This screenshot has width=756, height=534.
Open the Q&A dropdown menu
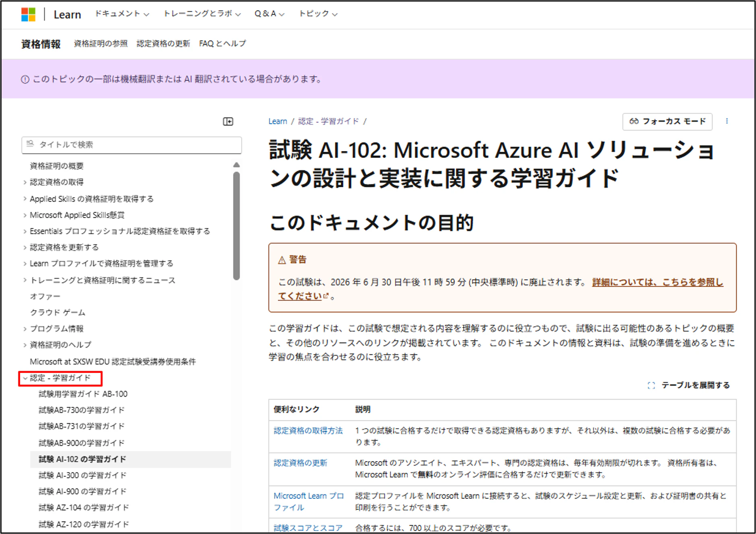point(269,14)
